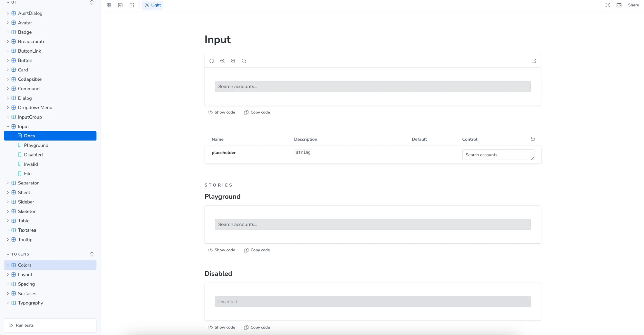Expand all in TOKENS section arrows icon

[92, 254]
